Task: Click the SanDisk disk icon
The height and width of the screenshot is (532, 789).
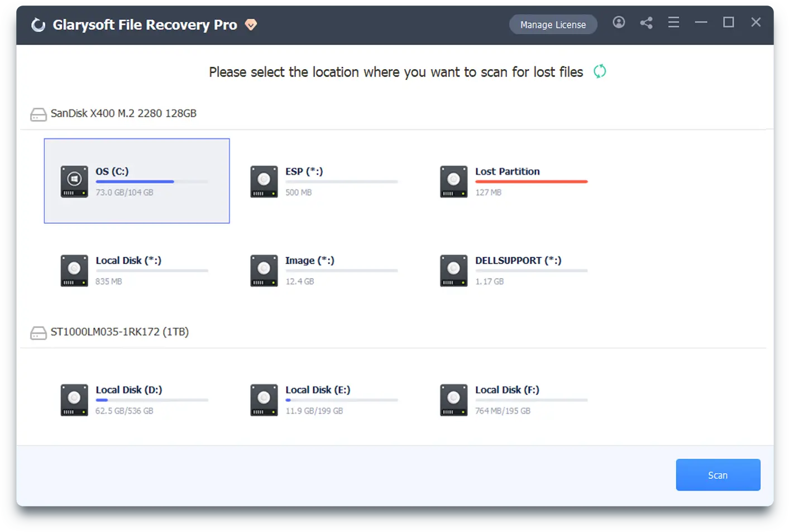Action: coord(38,114)
